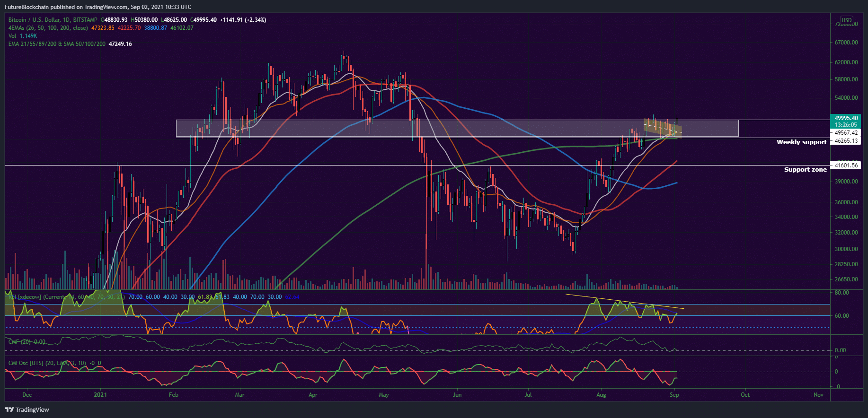The image size is (868, 418).
Task: Click the FutureBlockchain published header text
Action: tap(98, 7)
